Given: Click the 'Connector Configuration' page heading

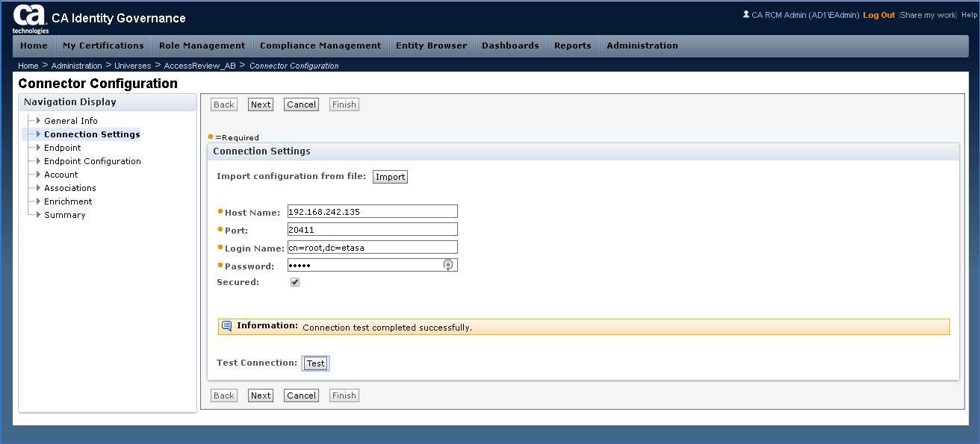Looking at the screenshot, I should tap(98, 84).
